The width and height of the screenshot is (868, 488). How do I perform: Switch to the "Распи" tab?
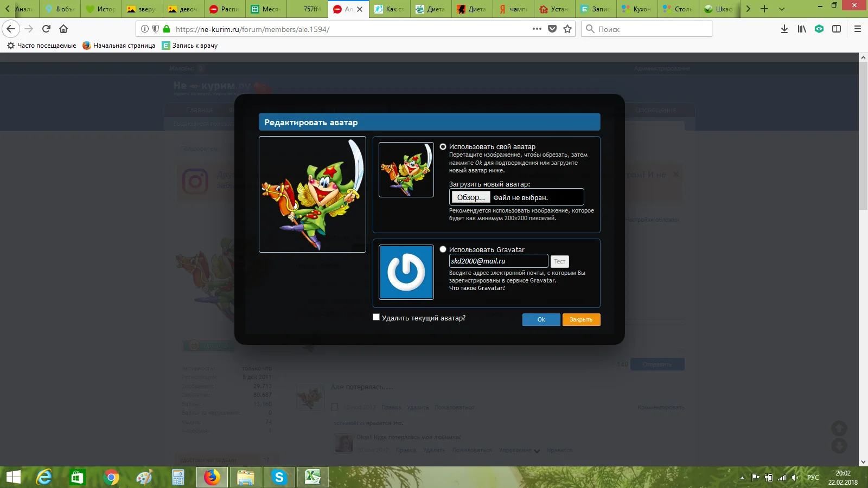point(225,9)
